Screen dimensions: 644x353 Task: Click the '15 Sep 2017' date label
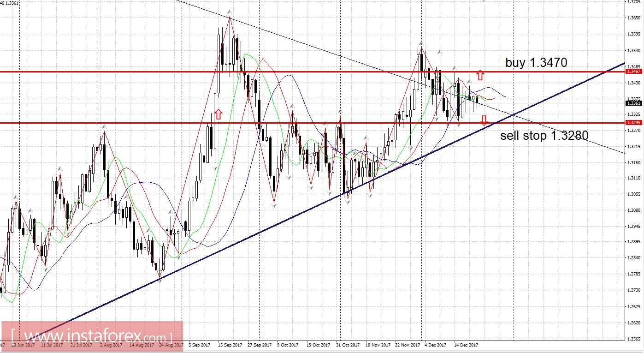(230, 345)
